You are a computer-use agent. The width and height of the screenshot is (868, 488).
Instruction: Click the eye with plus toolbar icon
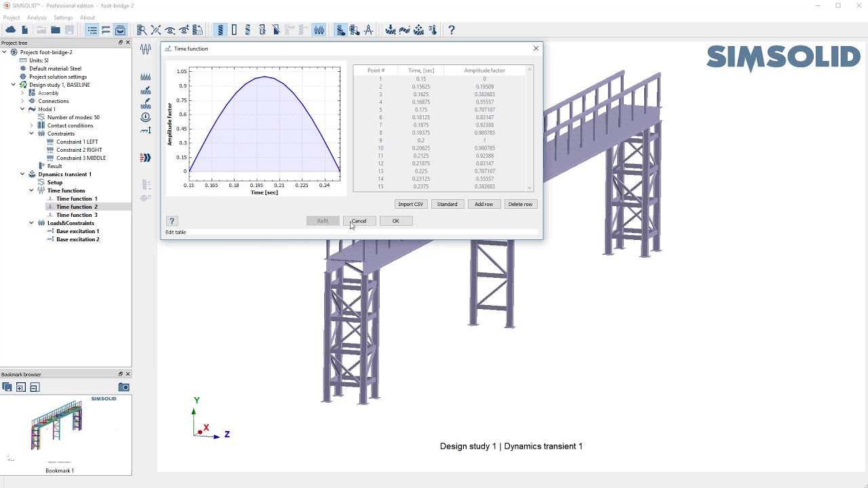[x=184, y=30]
